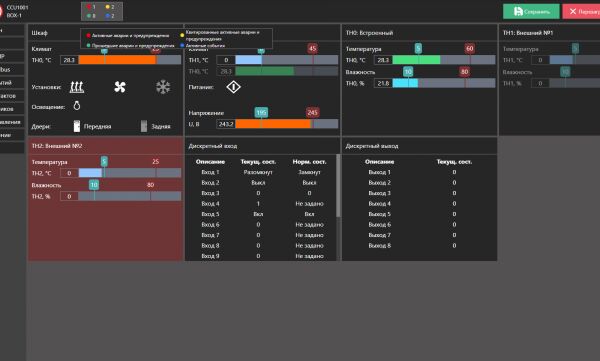Click the 5 low temperature marker on TH0 Встроенный
Screen dimensions: 600x361
coord(418,49)
